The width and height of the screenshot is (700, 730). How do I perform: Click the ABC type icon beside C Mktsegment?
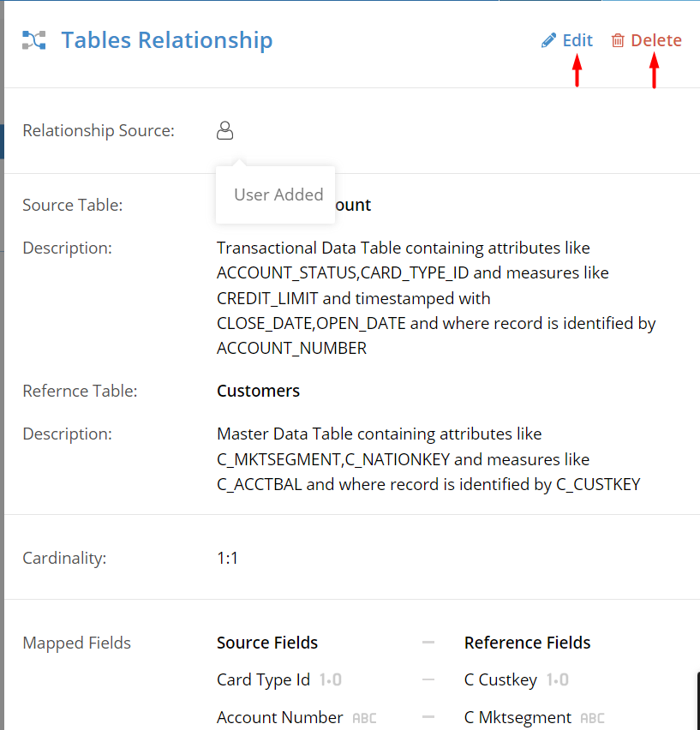(591, 717)
